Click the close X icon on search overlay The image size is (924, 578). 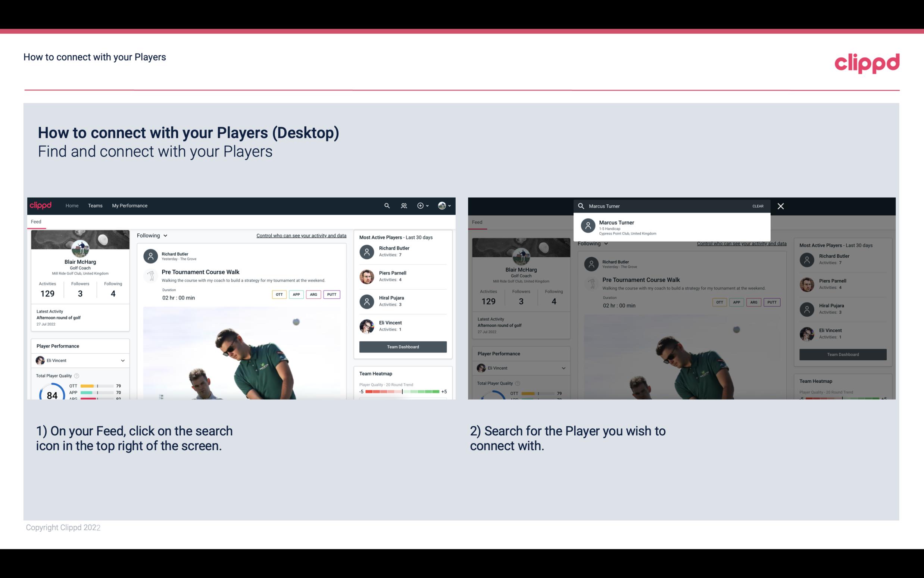click(x=781, y=206)
